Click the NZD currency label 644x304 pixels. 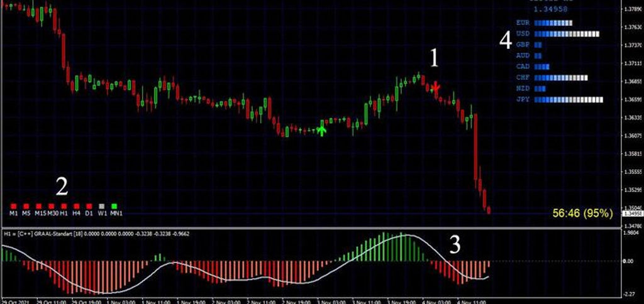point(522,89)
